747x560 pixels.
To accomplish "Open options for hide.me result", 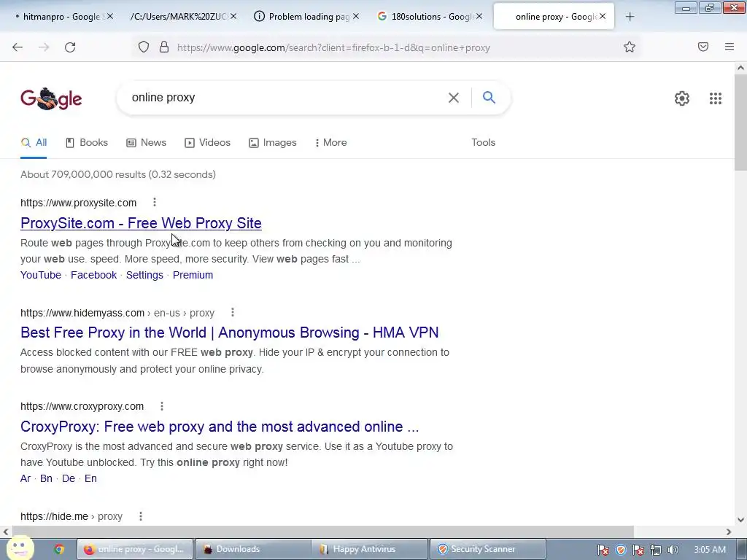I will (x=141, y=516).
